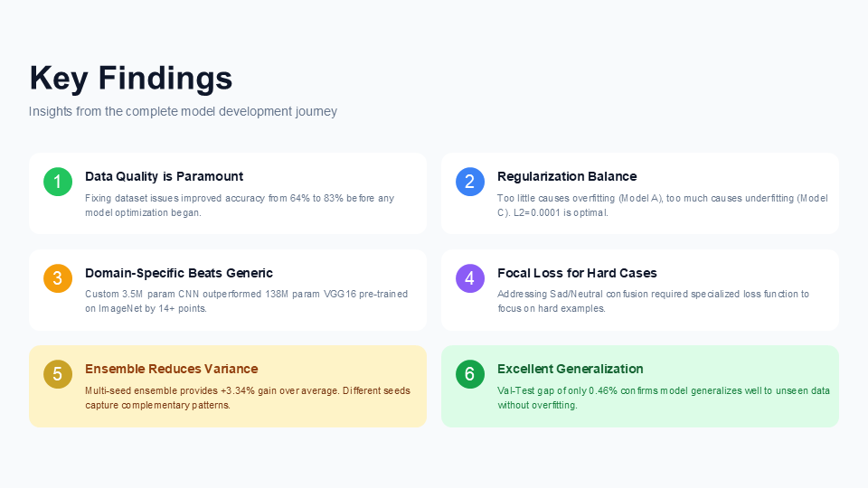Click the Regularization Balance heading
Screen dimensions: 868x488
(x=567, y=176)
